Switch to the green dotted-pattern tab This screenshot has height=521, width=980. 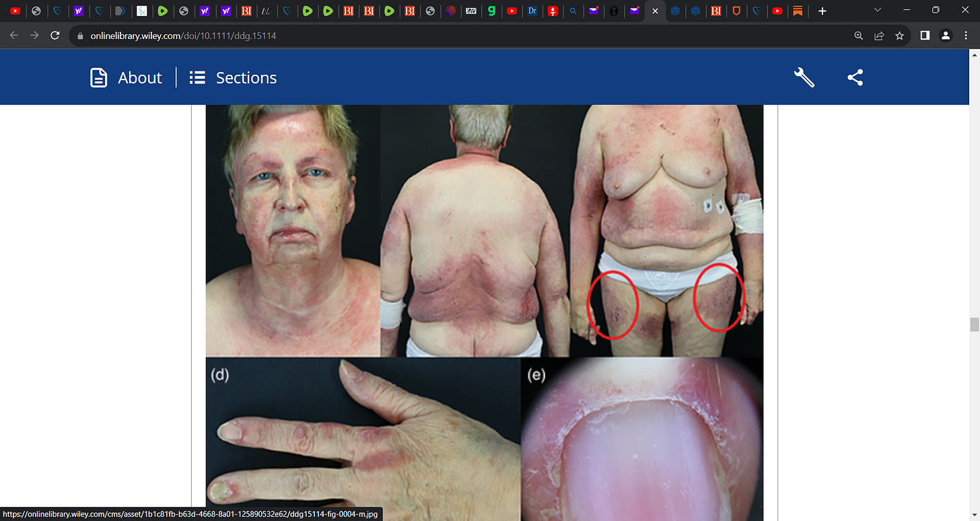141,11
